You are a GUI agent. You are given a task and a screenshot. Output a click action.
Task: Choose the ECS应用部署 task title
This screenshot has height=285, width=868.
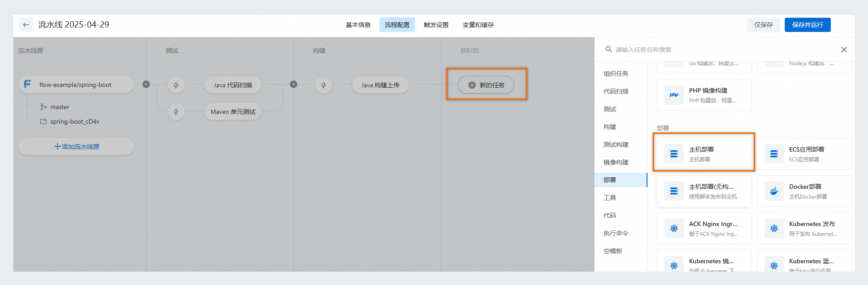[x=806, y=149]
